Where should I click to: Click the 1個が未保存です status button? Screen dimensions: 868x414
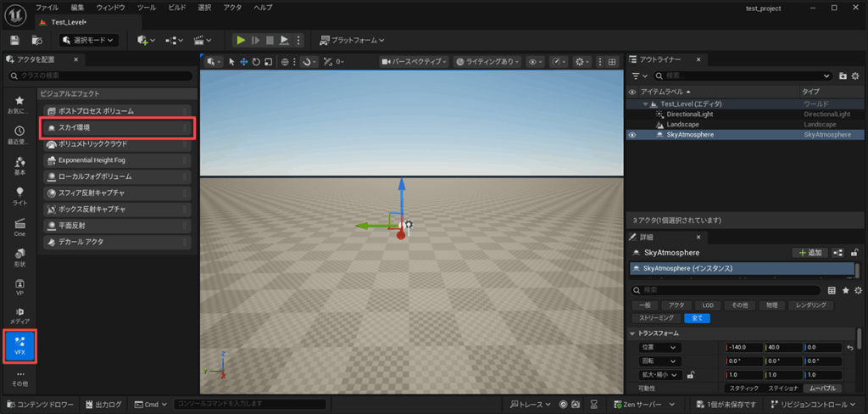726,404
